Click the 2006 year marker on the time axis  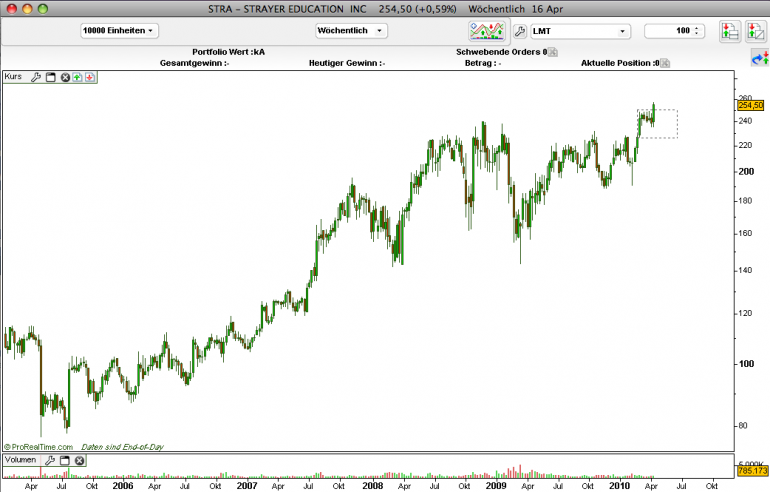(123, 486)
